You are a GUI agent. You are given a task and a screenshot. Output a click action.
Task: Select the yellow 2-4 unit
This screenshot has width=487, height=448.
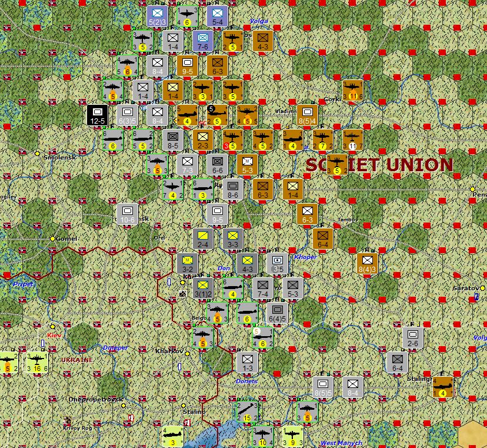coord(203,239)
